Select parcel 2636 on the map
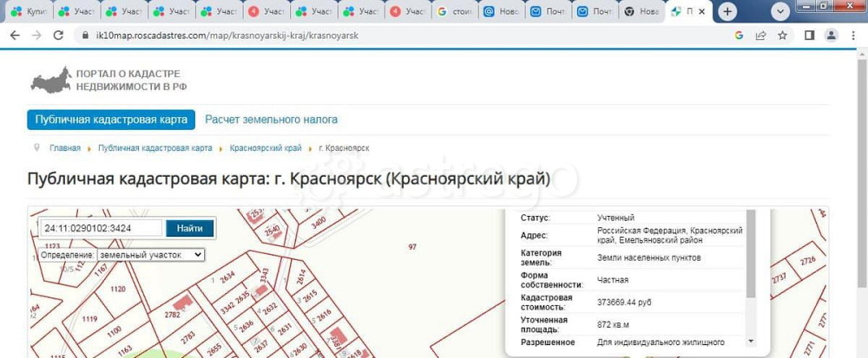Viewport: 868px width, 358px height. click(x=247, y=324)
